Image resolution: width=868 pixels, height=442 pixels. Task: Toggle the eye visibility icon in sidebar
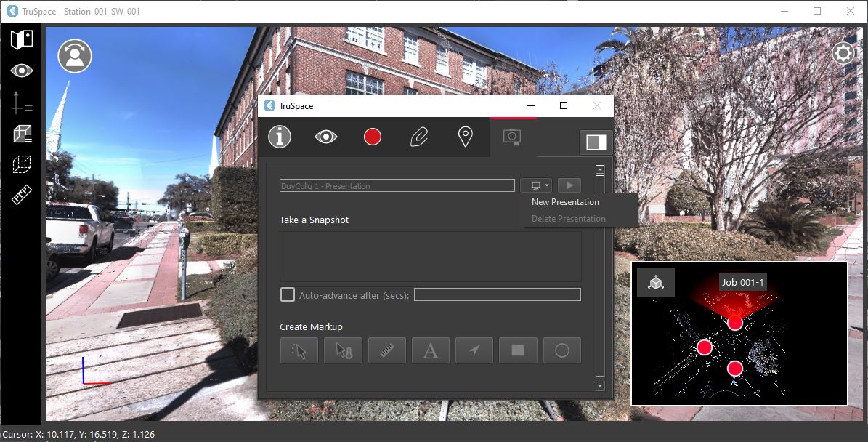(x=22, y=71)
